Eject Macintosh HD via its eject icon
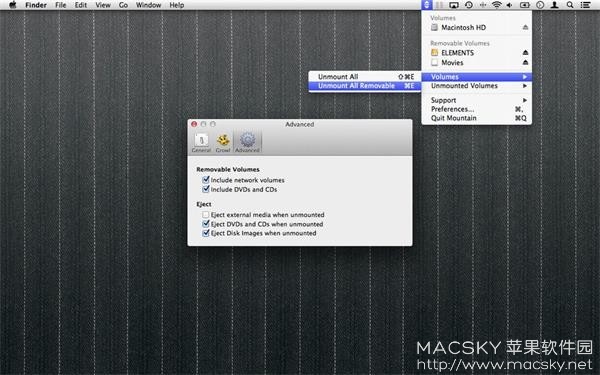 [525, 28]
